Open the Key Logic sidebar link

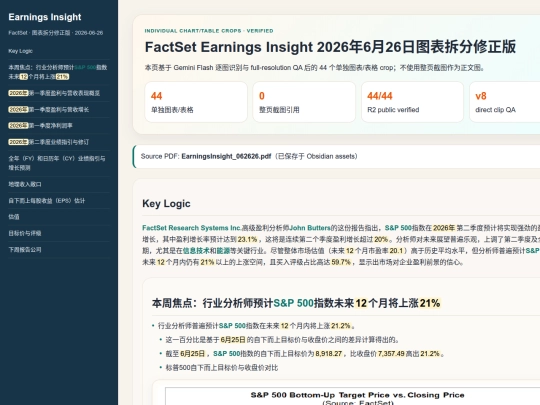[x=21, y=51]
